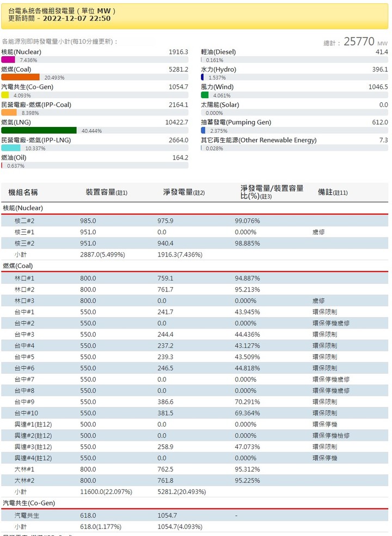Click 林口#2 ratio 95.213%

(247, 290)
